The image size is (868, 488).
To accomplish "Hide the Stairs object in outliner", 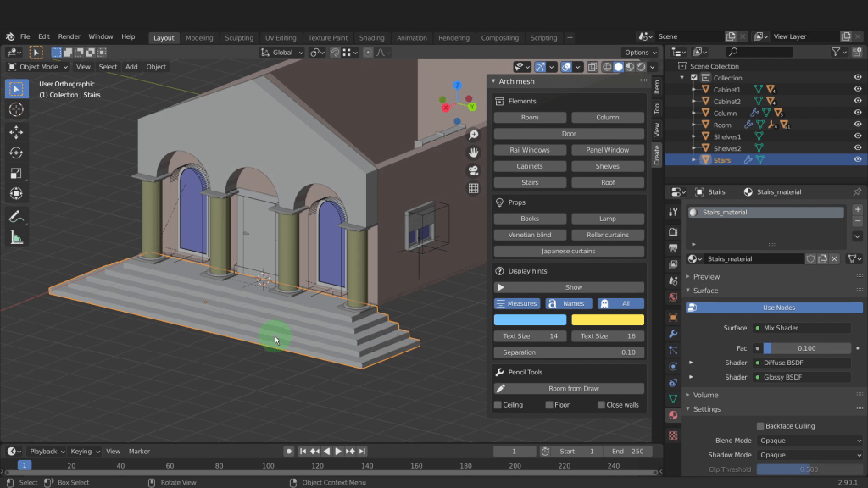I will coord(858,159).
